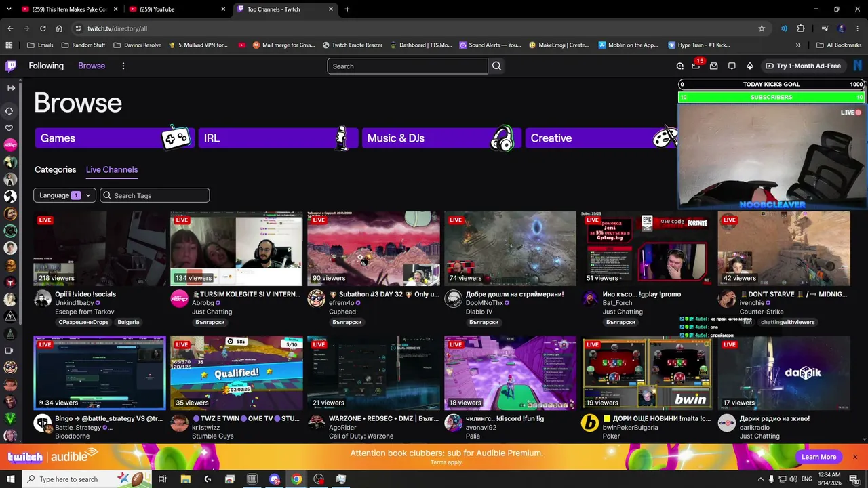Switch to the Categories tab
The image size is (868, 488).
(56, 169)
